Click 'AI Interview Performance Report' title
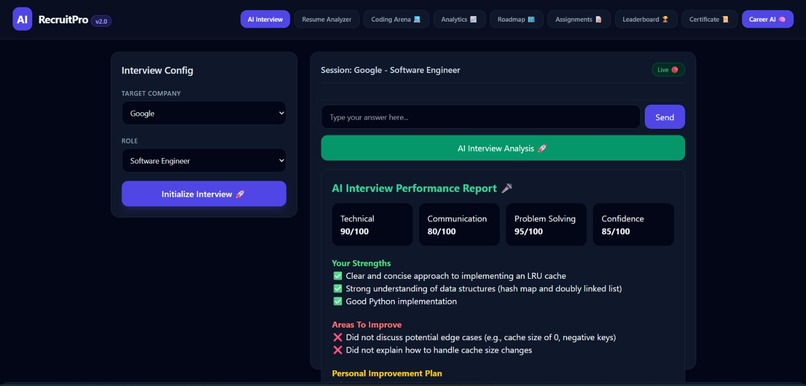 pos(414,188)
